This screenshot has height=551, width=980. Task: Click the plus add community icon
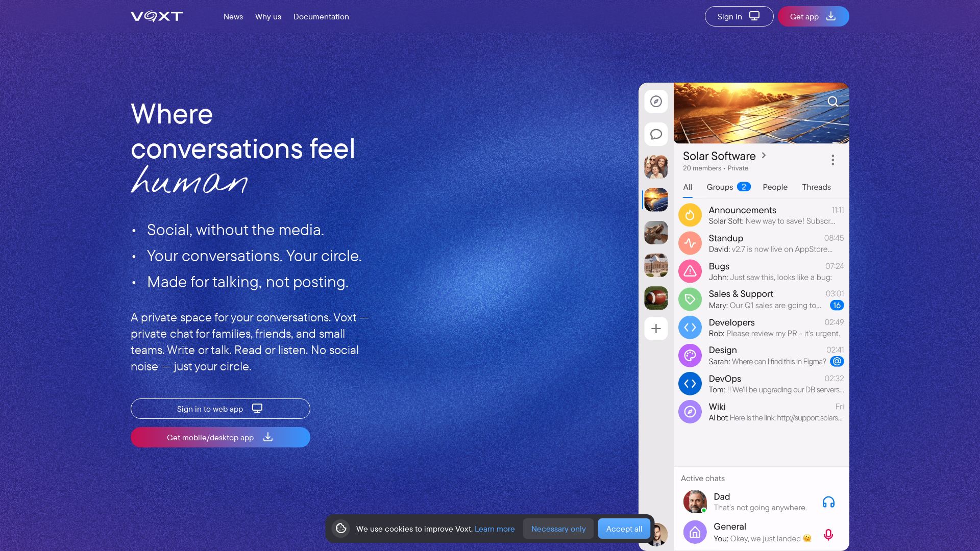(x=656, y=329)
